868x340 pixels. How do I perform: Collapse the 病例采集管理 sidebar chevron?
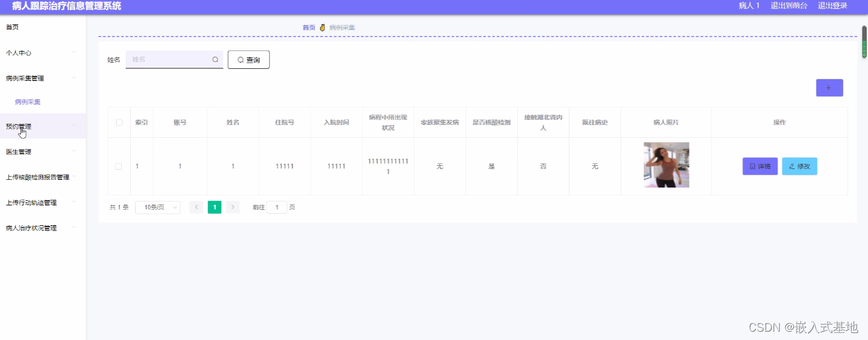click(74, 78)
